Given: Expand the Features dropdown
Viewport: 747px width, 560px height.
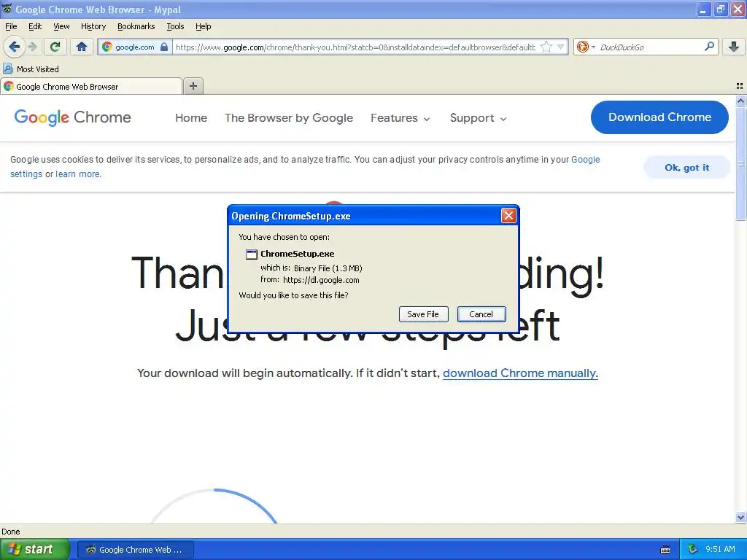Looking at the screenshot, I should [400, 117].
